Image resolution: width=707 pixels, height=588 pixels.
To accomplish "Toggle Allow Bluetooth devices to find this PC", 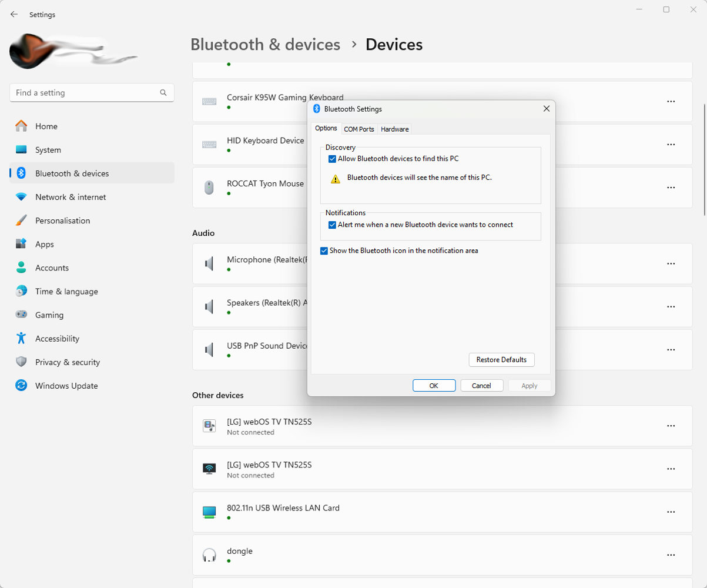I will 333,159.
